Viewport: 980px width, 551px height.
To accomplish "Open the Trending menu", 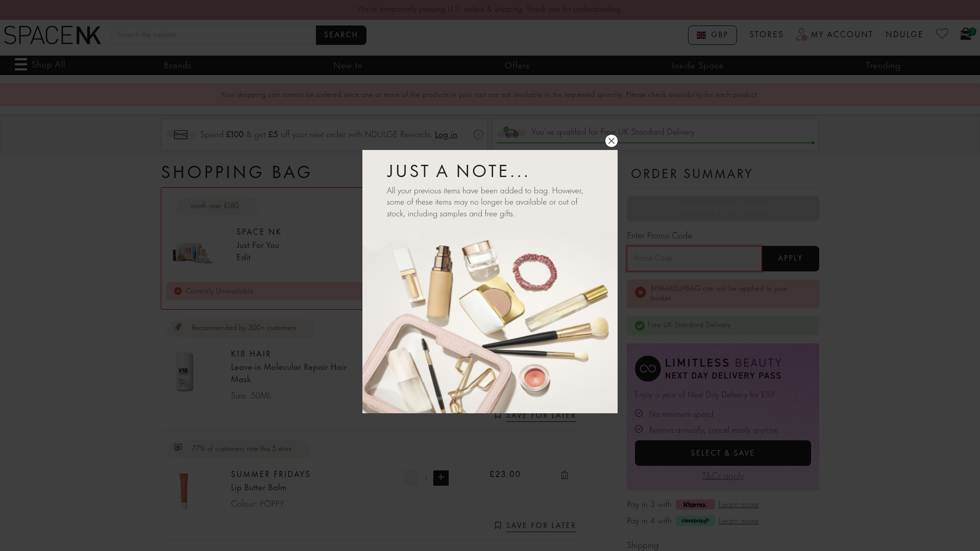I will coord(883,66).
